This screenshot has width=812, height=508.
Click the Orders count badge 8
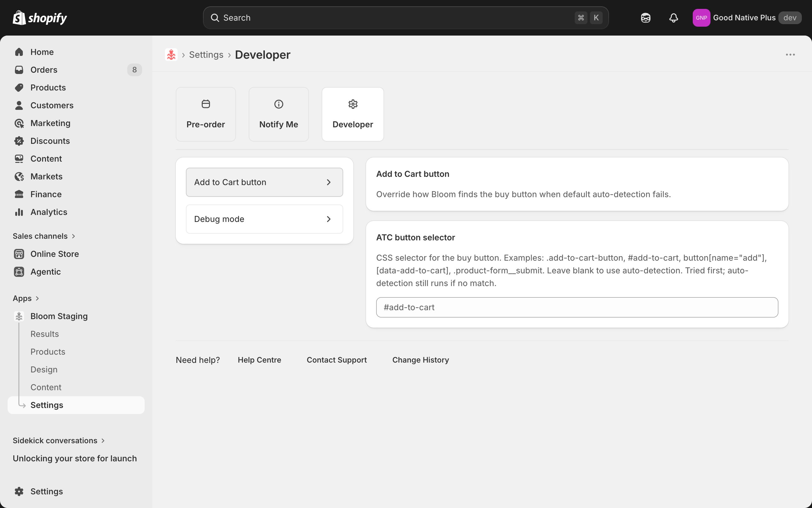pyautogui.click(x=134, y=70)
